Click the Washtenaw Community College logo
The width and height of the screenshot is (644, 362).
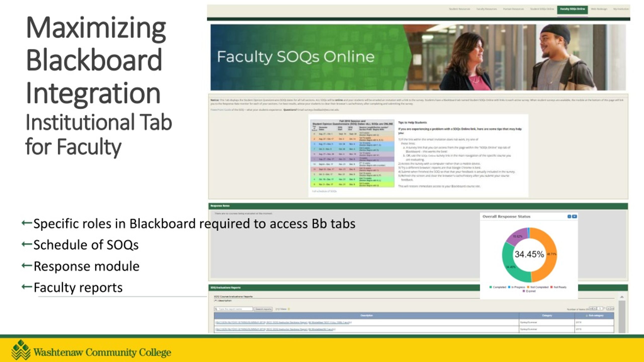coord(91,350)
